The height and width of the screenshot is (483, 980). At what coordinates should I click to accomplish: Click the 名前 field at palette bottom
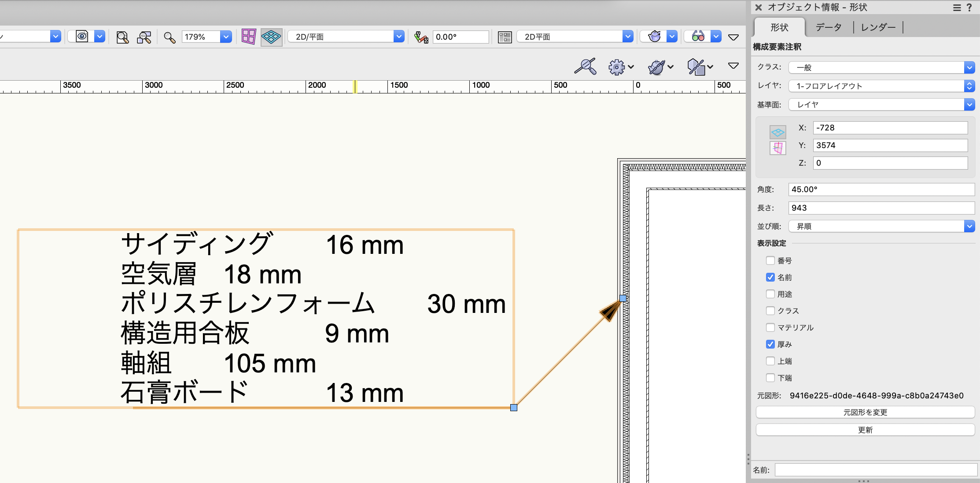click(x=876, y=470)
